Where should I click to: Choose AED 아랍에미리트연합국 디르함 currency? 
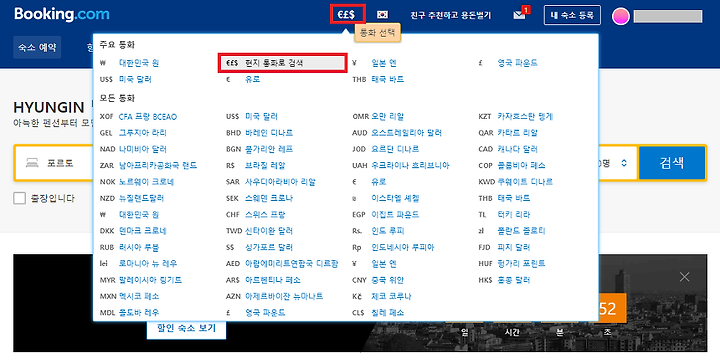(282, 263)
